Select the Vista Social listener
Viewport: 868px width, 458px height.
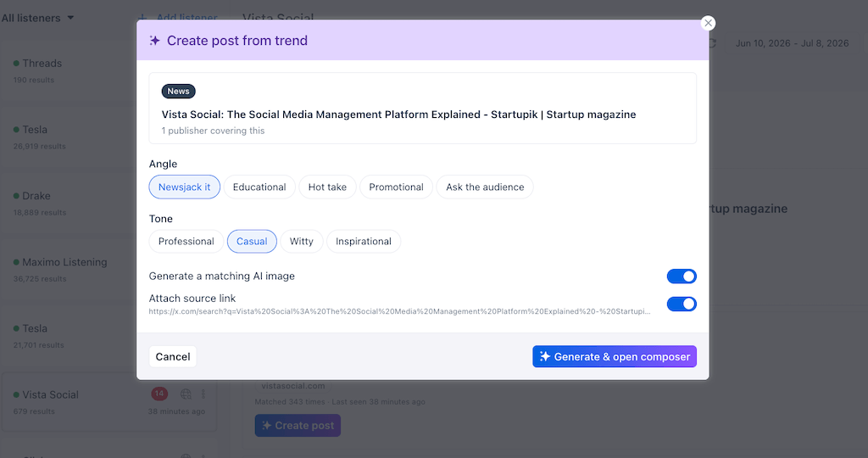click(108, 402)
